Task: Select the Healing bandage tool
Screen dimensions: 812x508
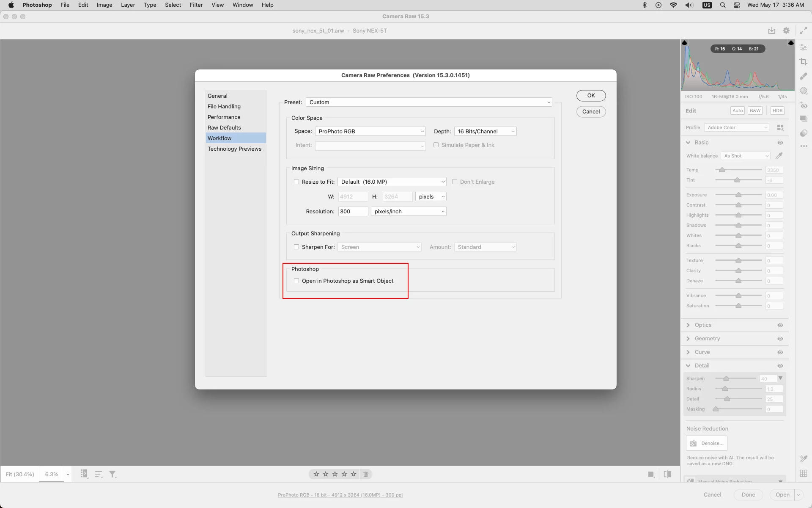Action: click(x=804, y=76)
